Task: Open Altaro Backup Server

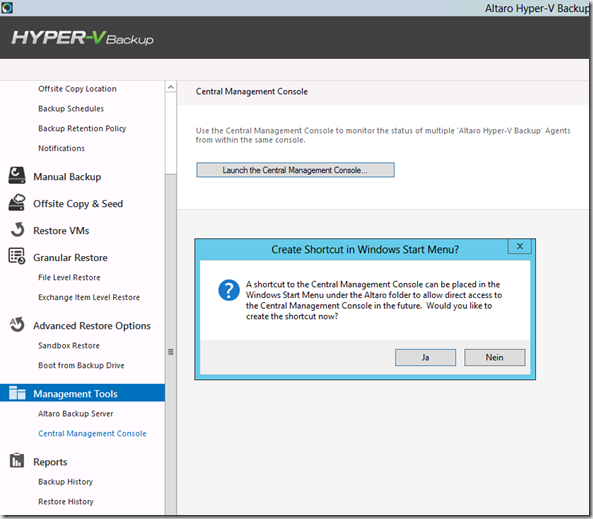Action: point(76,414)
